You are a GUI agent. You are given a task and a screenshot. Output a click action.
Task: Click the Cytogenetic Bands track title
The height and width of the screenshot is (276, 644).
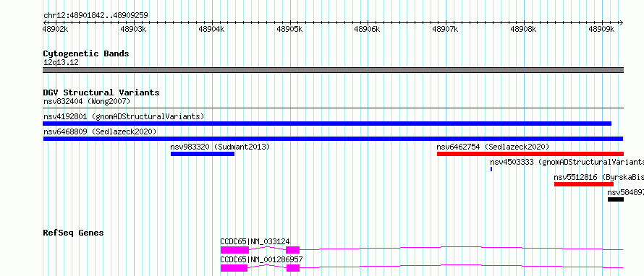[x=86, y=53]
